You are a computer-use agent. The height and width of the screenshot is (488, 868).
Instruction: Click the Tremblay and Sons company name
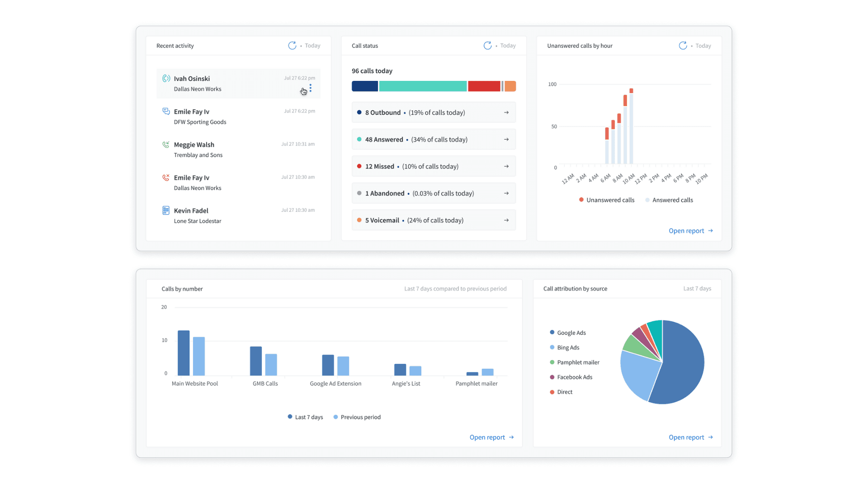(x=198, y=155)
